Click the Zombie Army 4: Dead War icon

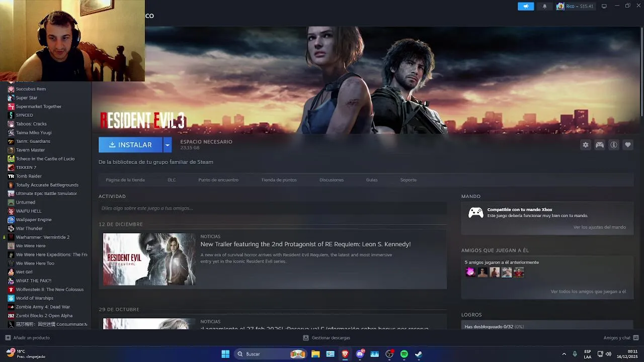11,307
